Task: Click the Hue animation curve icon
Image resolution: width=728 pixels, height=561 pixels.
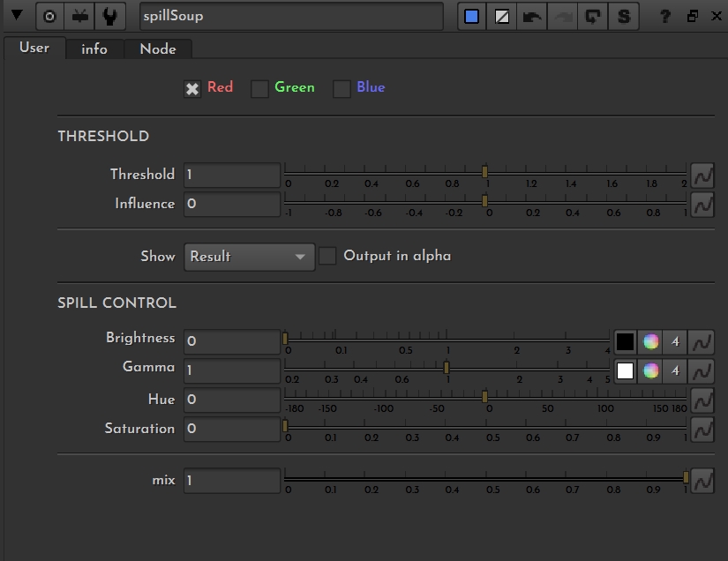Action: point(702,400)
